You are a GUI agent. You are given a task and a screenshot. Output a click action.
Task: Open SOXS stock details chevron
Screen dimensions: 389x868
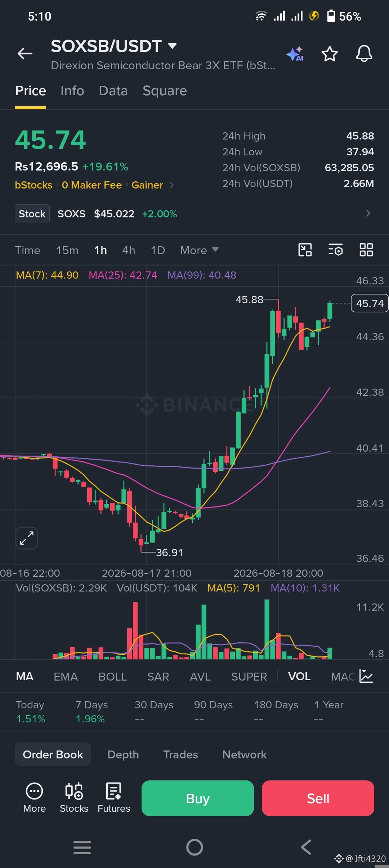tap(368, 213)
